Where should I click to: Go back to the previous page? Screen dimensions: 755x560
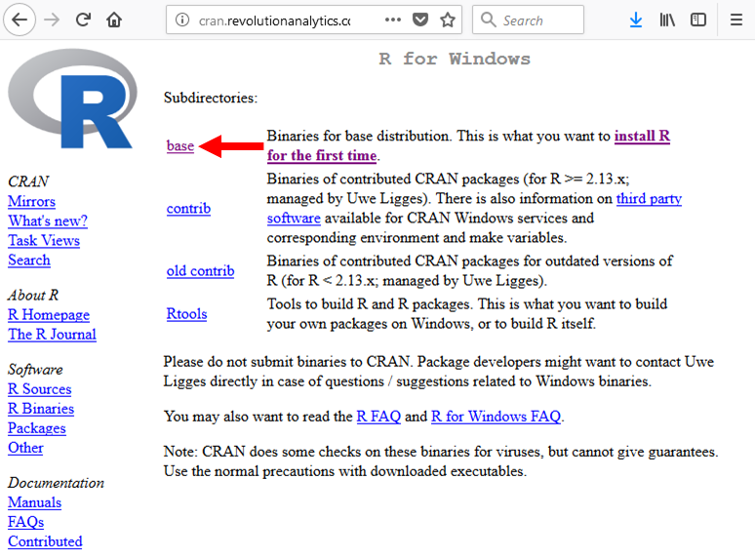(x=20, y=20)
